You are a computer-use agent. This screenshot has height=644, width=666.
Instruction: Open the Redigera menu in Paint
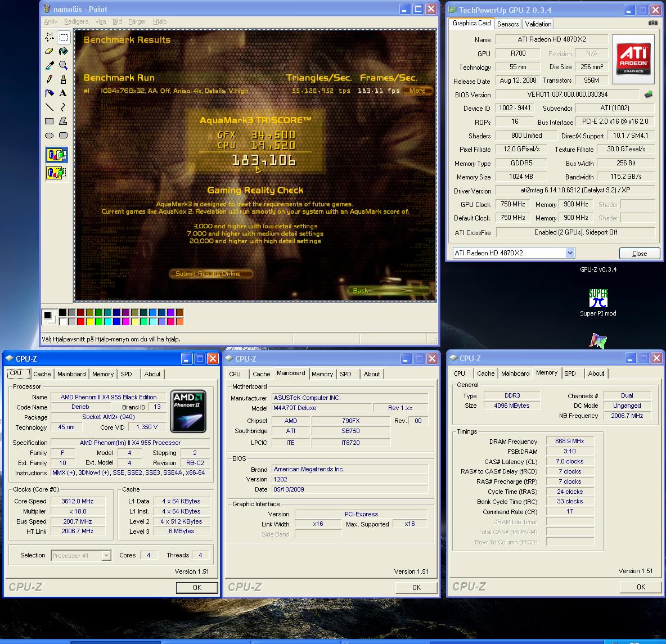coord(76,21)
